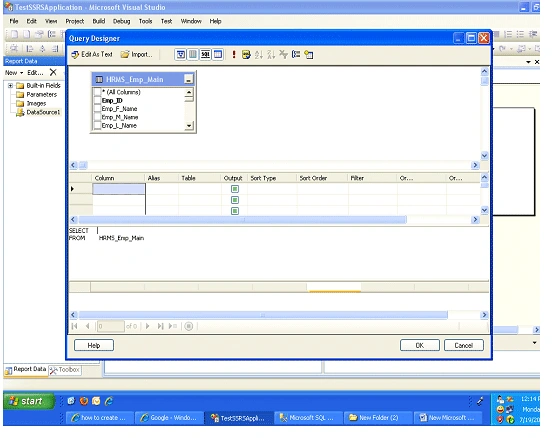The image size is (556, 438).
Task: Click the Add Table icon
Action: pos(309,55)
